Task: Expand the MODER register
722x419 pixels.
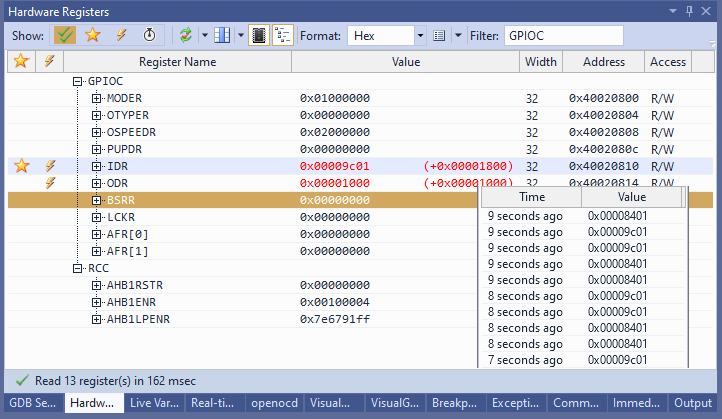Action: point(96,99)
